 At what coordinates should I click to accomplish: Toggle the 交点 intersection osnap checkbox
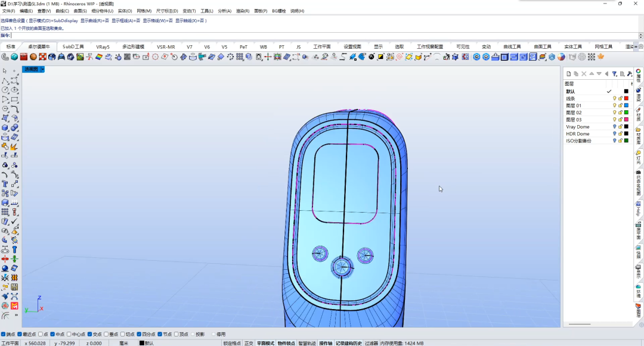click(89, 335)
